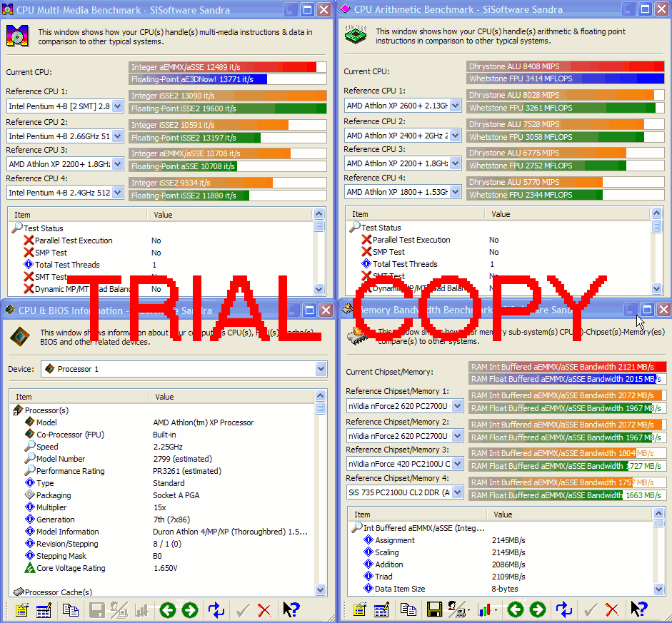Click the bar chart icon in Memory Bandwidth toolbar
This screenshot has height=623, width=672.
pyautogui.click(x=486, y=609)
